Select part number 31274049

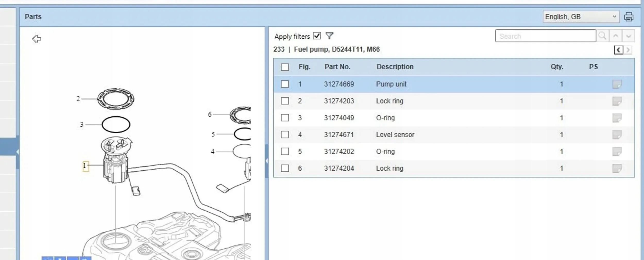339,118
